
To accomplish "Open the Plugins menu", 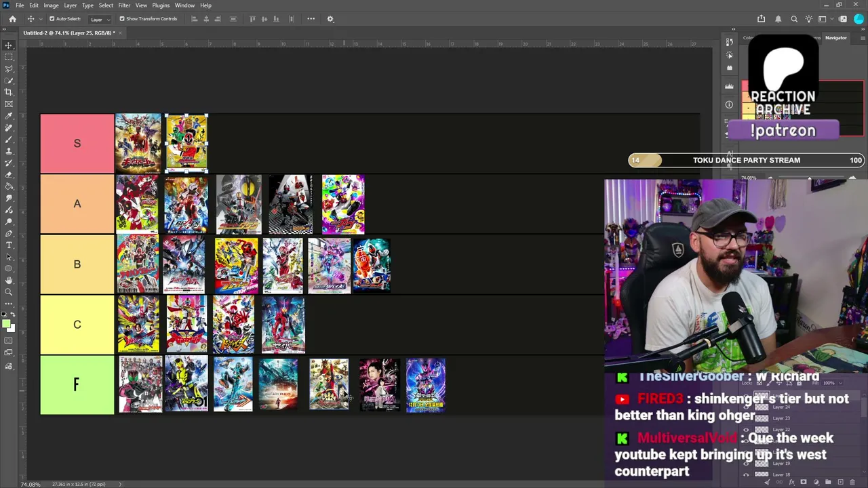I will tap(161, 5).
